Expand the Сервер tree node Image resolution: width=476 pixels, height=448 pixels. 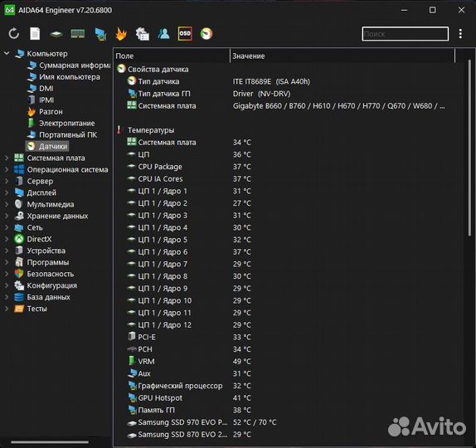click(7, 181)
